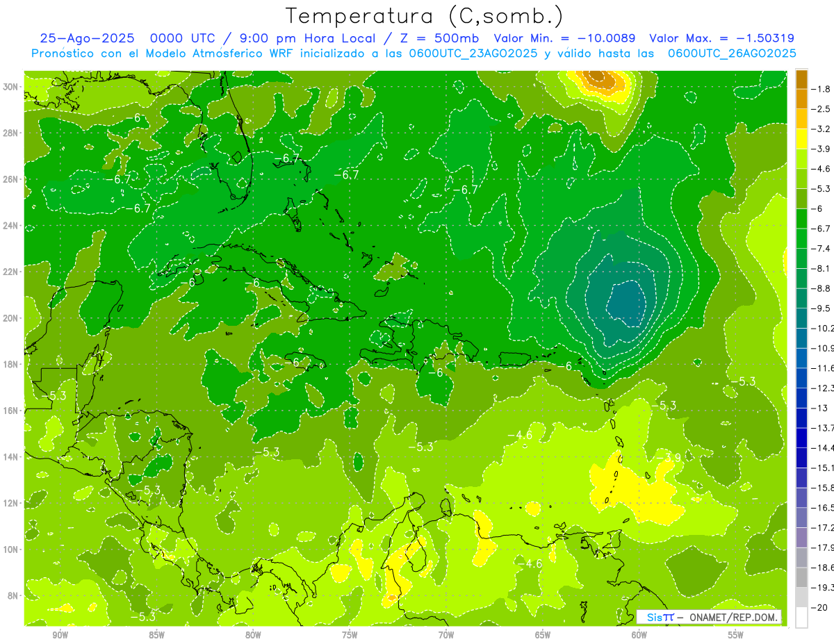Click the "14N" latitude axis label
Screen dimensions: 834x644
click(10, 456)
